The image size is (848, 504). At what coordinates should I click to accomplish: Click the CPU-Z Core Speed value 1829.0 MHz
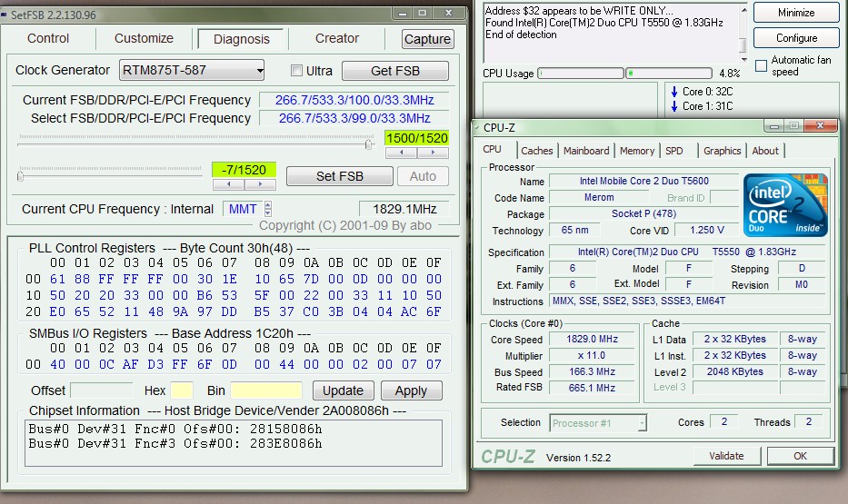coord(593,339)
